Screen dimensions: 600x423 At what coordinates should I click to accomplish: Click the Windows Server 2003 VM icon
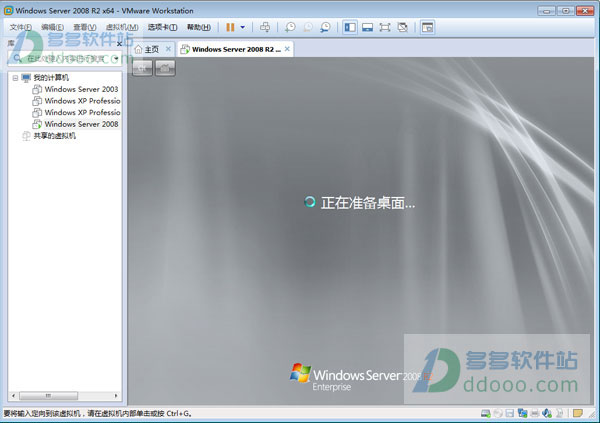click(37, 89)
